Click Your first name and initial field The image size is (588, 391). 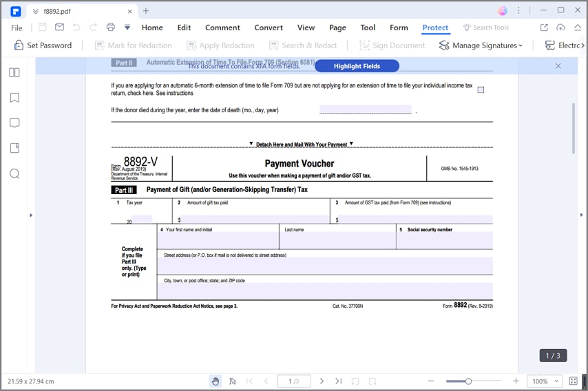click(x=218, y=240)
